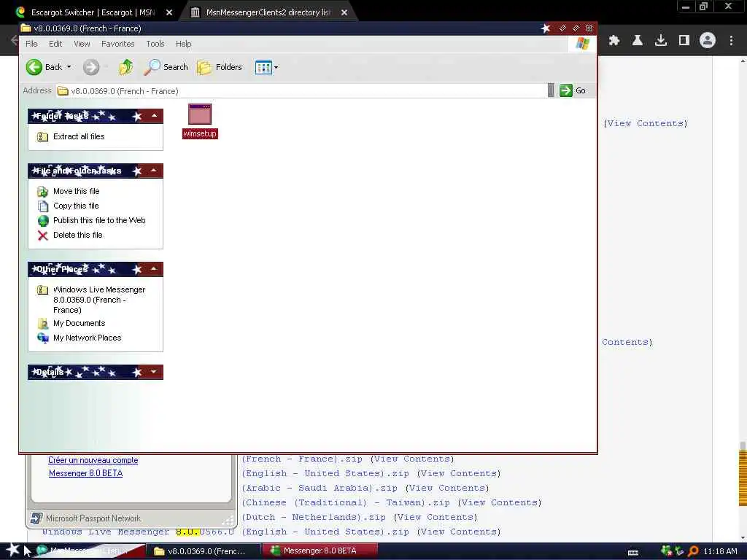The height and width of the screenshot is (560, 747).
Task: Click Créer un nouveau compte link
Action: coord(93,461)
